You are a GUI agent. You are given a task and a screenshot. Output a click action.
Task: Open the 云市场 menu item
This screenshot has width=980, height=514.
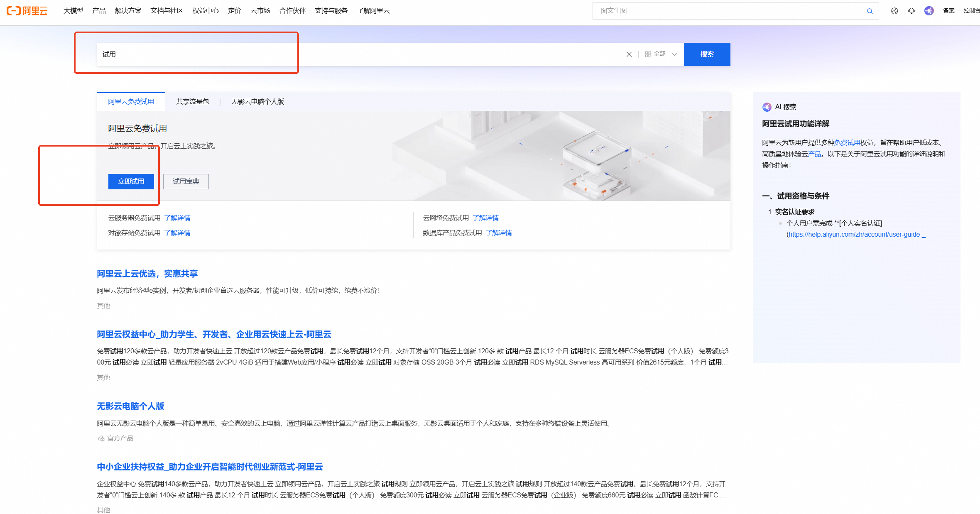(260, 11)
